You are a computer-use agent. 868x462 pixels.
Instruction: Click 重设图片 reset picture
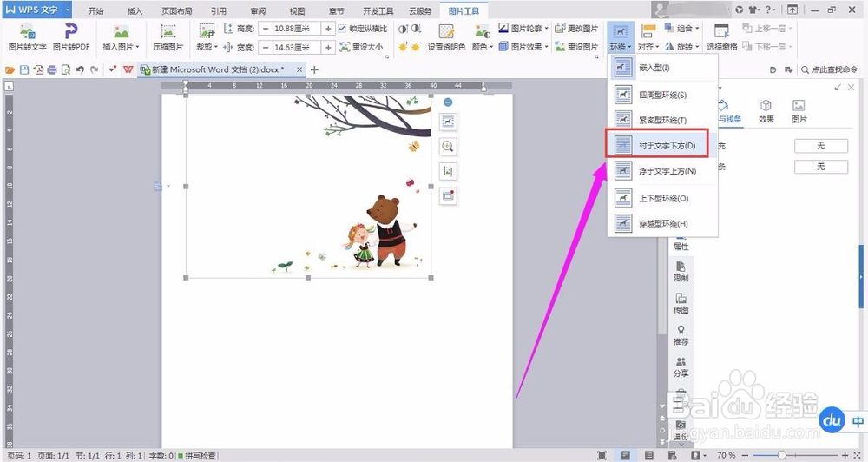pyautogui.click(x=576, y=47)
